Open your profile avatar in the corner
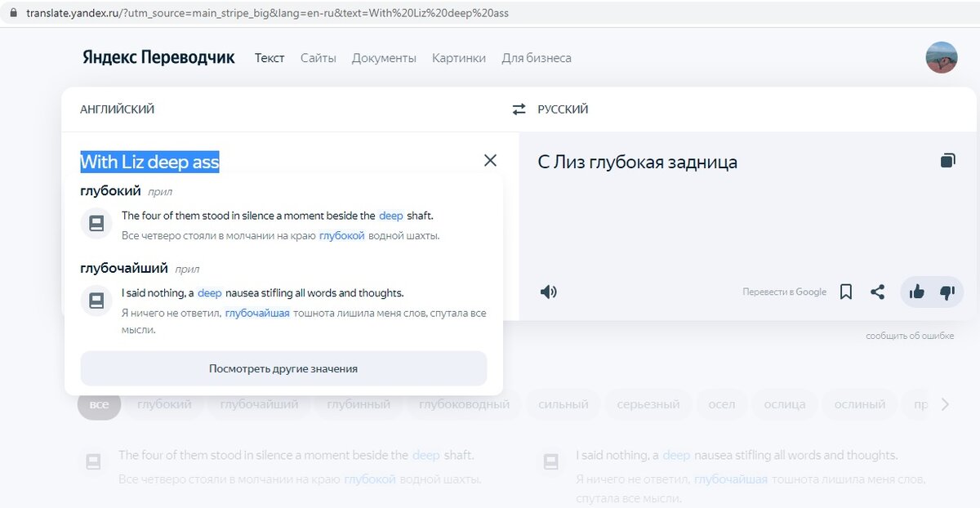This screenshot has height=508, width=980. click(x=941, y=58)
